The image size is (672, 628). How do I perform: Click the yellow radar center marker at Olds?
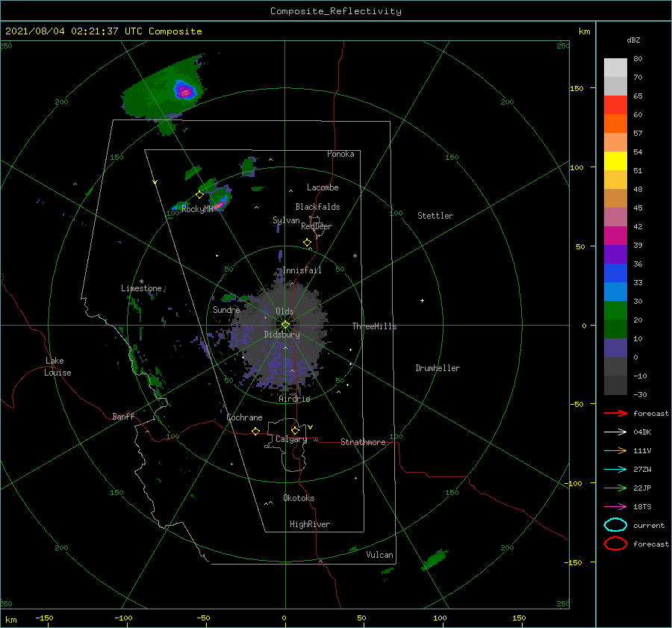coord(285,325)
